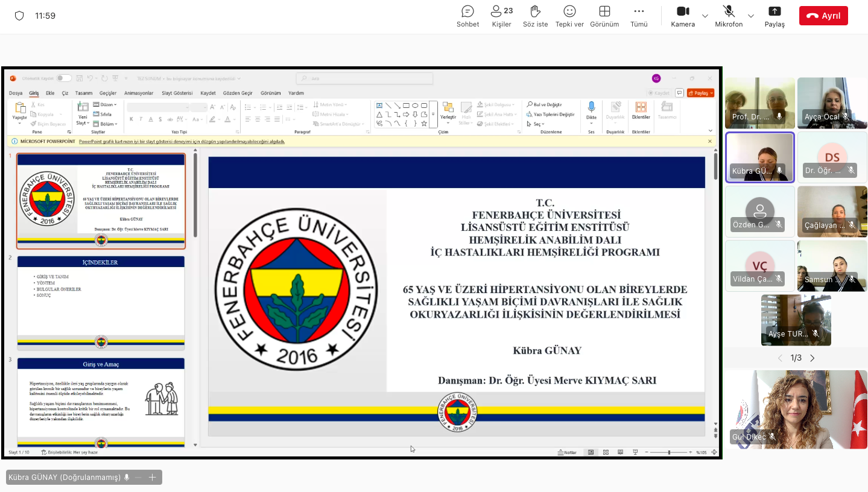Toggle Otomatik Kaydet switch in PowerPoint

coord(64,78)
